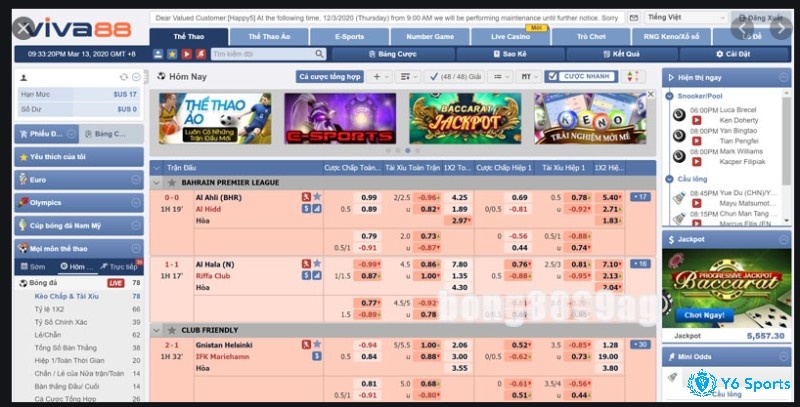Open the Trò Chơi tab
Screen dimensions: 800x407
pyautogui.click(x=591, y=37)
